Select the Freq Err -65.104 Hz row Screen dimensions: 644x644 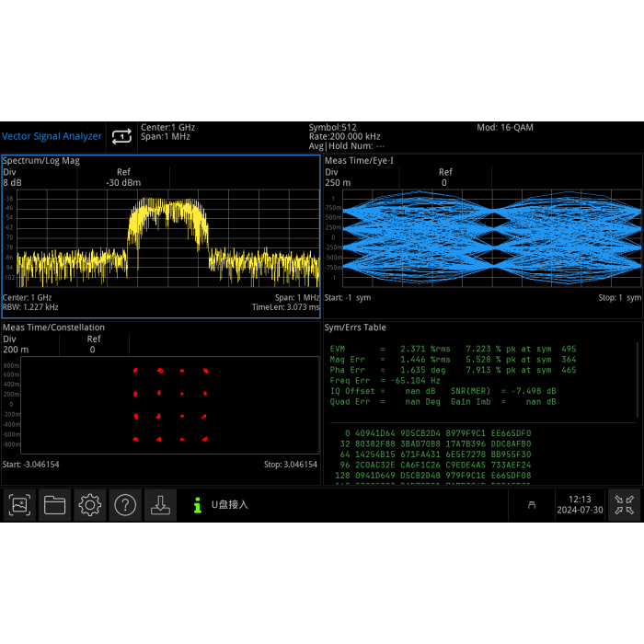pyautogui.click(x=385, y=381)
